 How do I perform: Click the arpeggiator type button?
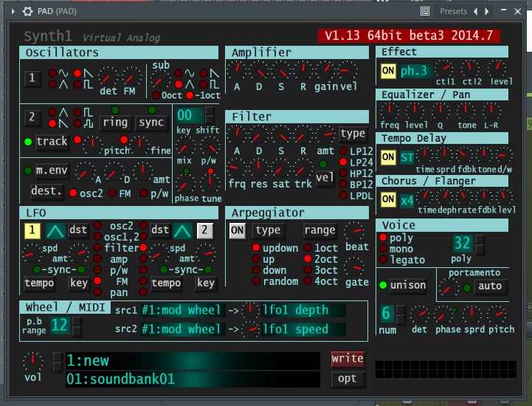268,230
